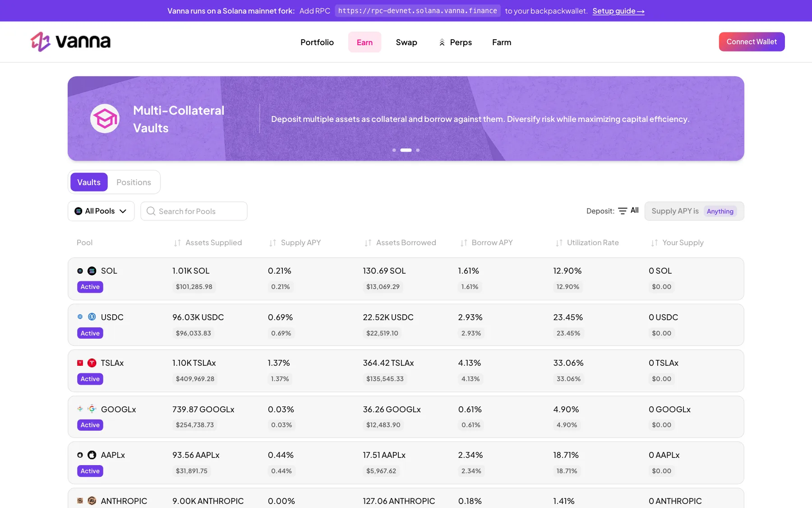Image resolution: width=812 pixels, height=508 pixels.
Task: Click the GOOGLx Google token icon
Action: point(92,409)
